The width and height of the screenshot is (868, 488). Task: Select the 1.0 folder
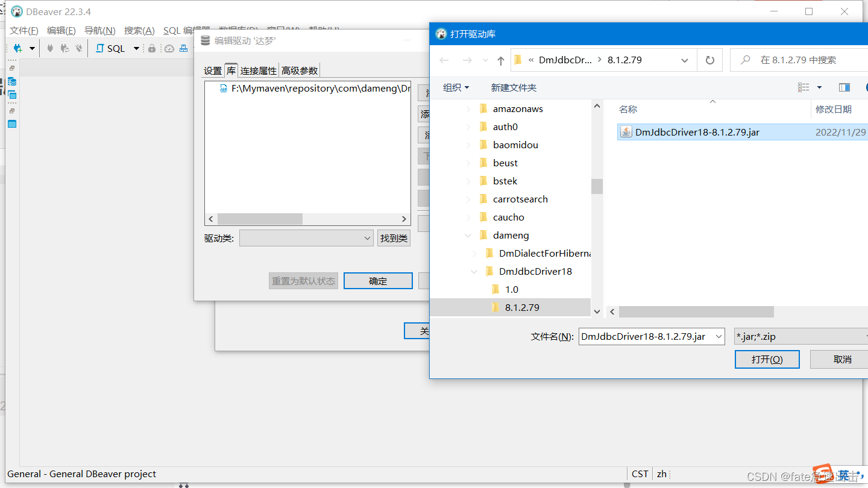coord(511,289)
